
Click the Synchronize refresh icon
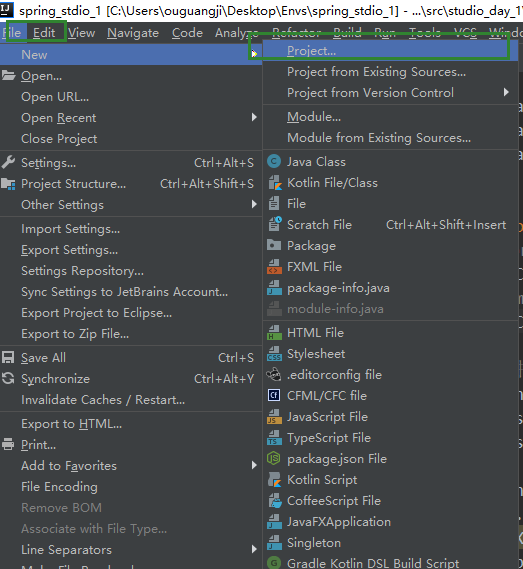8,378
